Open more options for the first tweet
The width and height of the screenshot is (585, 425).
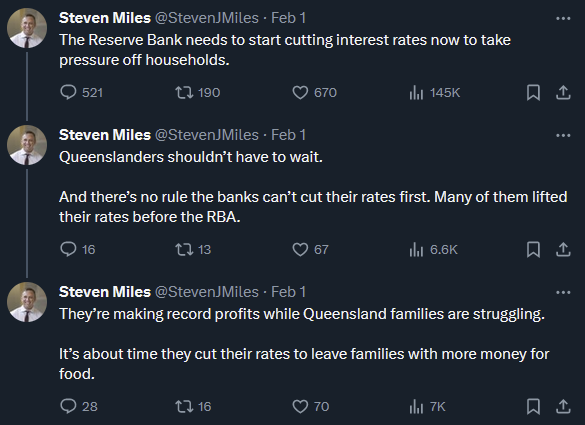[x=563, y=18]
